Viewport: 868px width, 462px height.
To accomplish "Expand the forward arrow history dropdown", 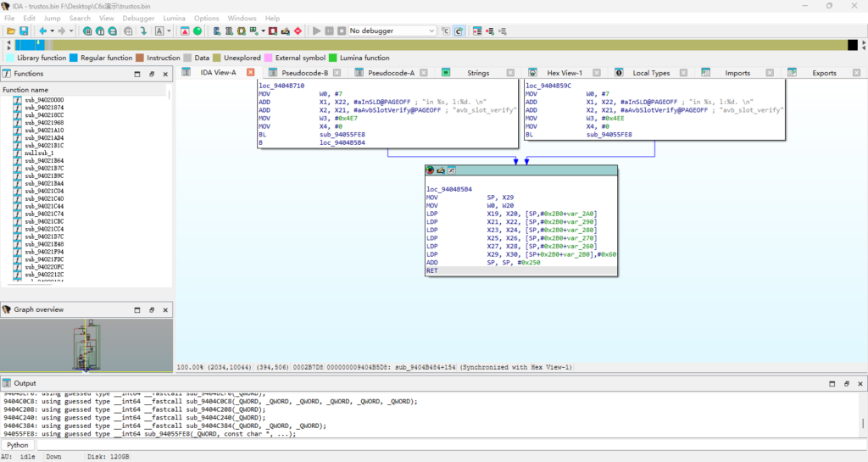I will [71, 31].
